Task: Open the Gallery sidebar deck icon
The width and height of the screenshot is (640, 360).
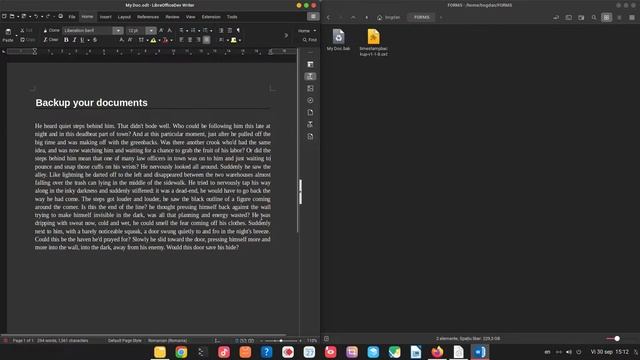Action: 310,88
